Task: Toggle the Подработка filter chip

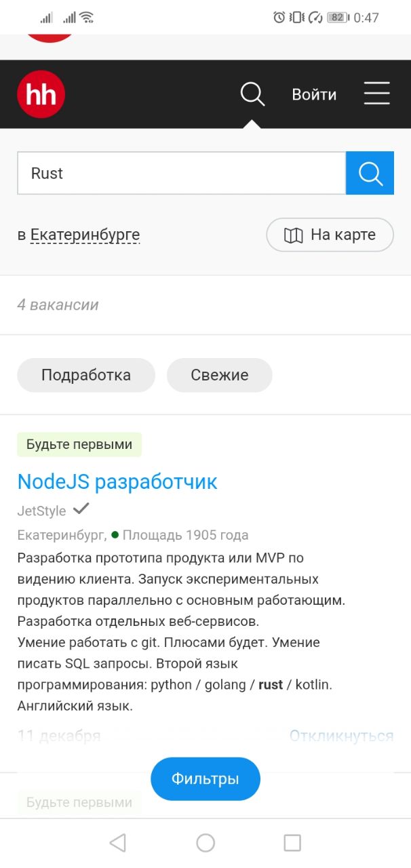Action: point(86,375)
